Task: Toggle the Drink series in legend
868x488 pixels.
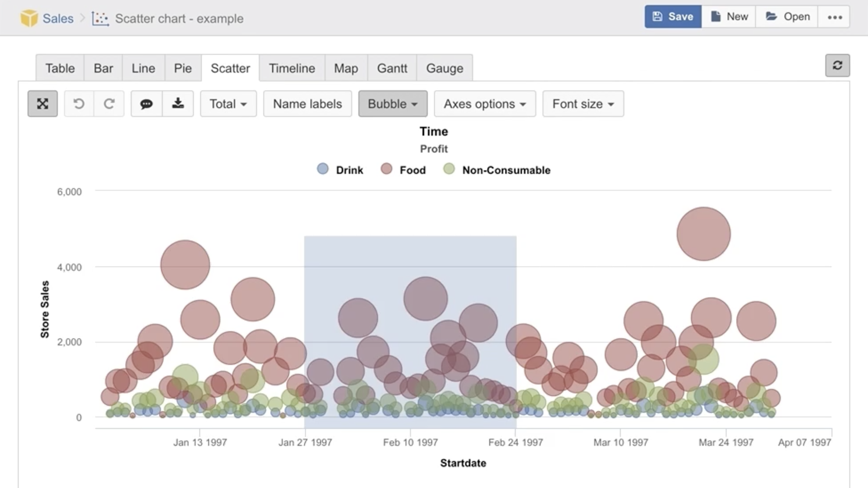Action: [x=340, y=170]
